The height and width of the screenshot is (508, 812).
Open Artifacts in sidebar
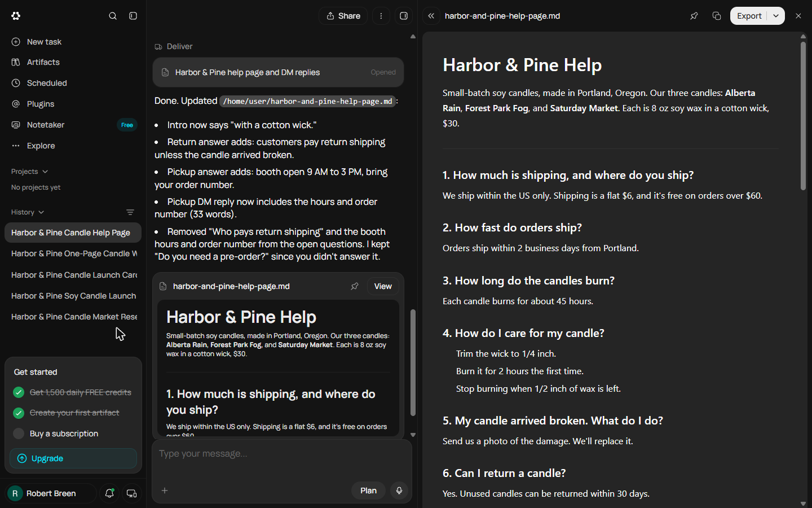[x=73, y=62]
